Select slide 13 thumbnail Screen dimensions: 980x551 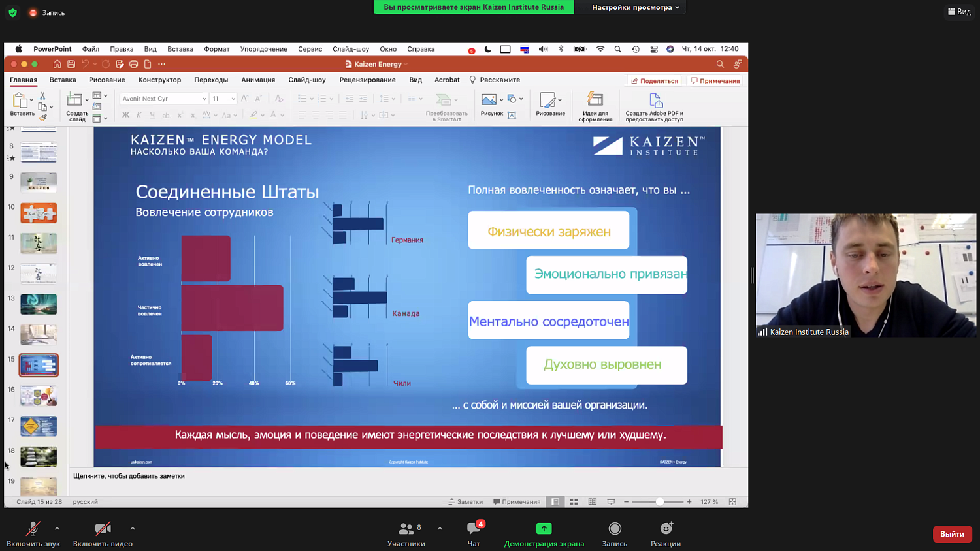coord(39,304)
